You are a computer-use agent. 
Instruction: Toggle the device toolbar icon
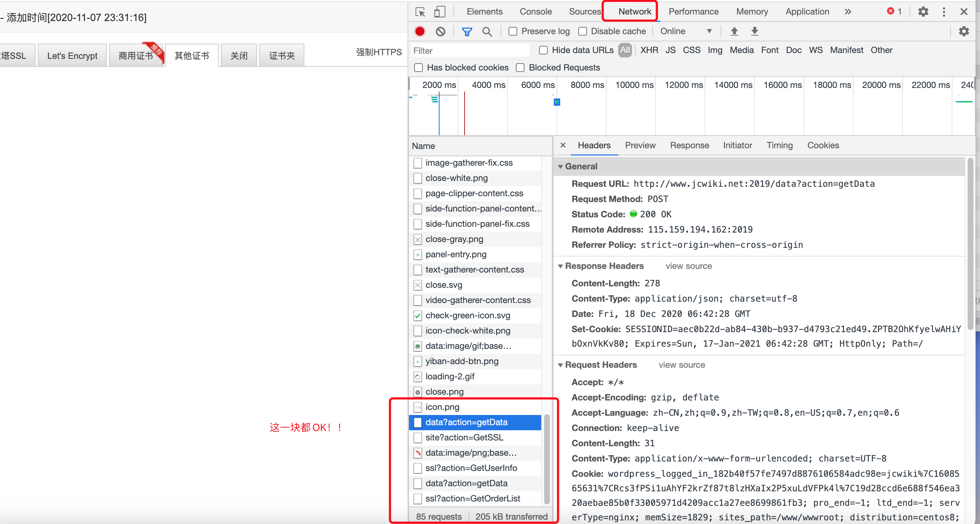coord(440,12)
